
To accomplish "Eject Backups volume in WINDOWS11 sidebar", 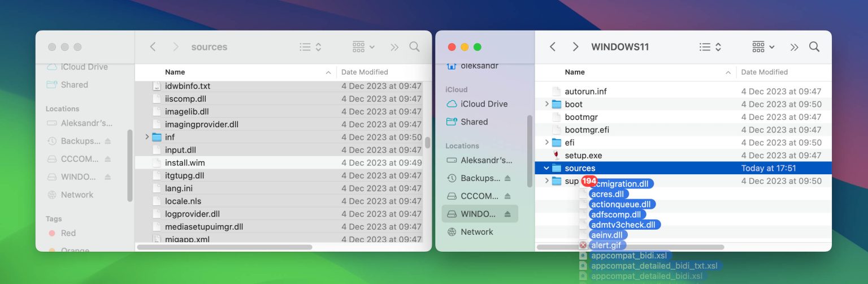I will click(x=507, y=178).
